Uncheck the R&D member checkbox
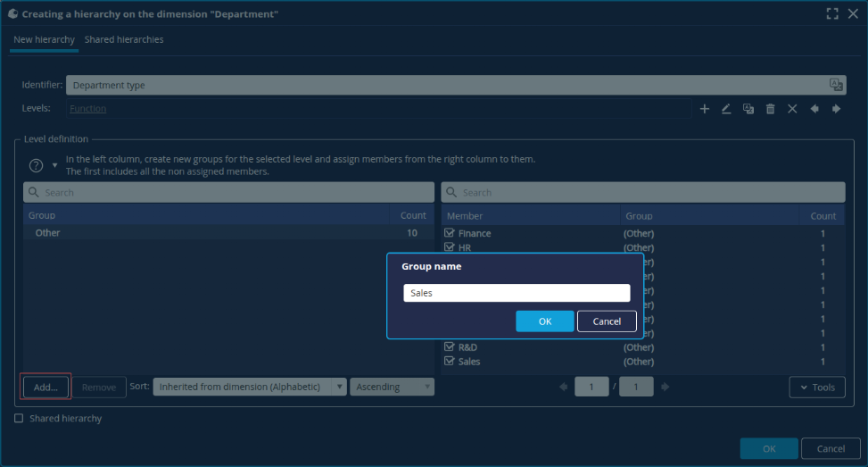This screenshot has width=868, height=467. (x=450, y=347)
